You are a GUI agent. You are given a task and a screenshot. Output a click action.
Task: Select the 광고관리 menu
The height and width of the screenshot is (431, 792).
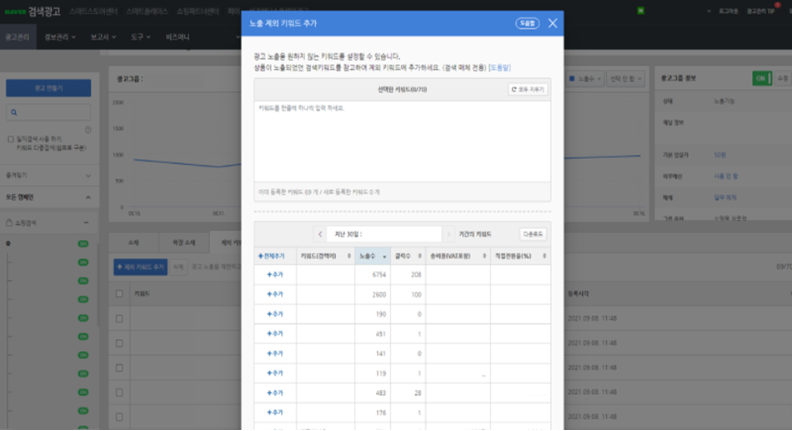click(18, 37)
